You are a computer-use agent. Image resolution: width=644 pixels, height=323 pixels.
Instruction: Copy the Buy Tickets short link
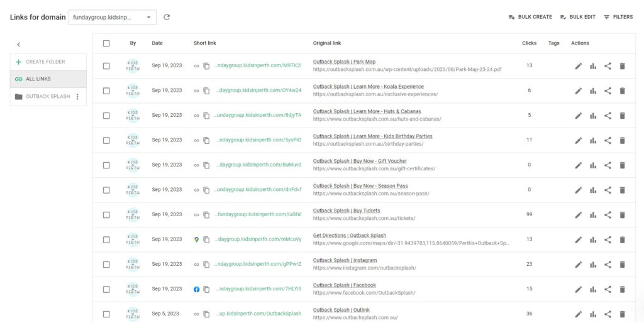[x=206, y=215]
